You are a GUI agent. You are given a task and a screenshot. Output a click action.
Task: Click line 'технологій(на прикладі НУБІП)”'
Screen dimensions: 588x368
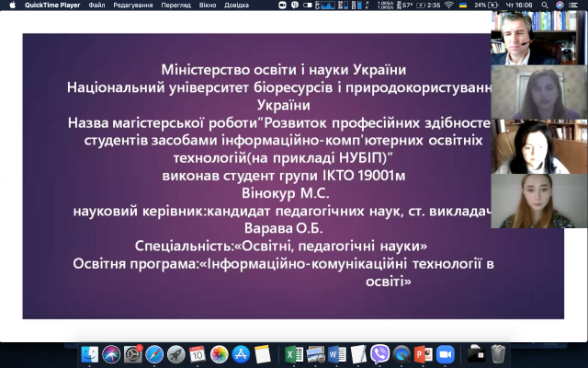click(283, 157)
